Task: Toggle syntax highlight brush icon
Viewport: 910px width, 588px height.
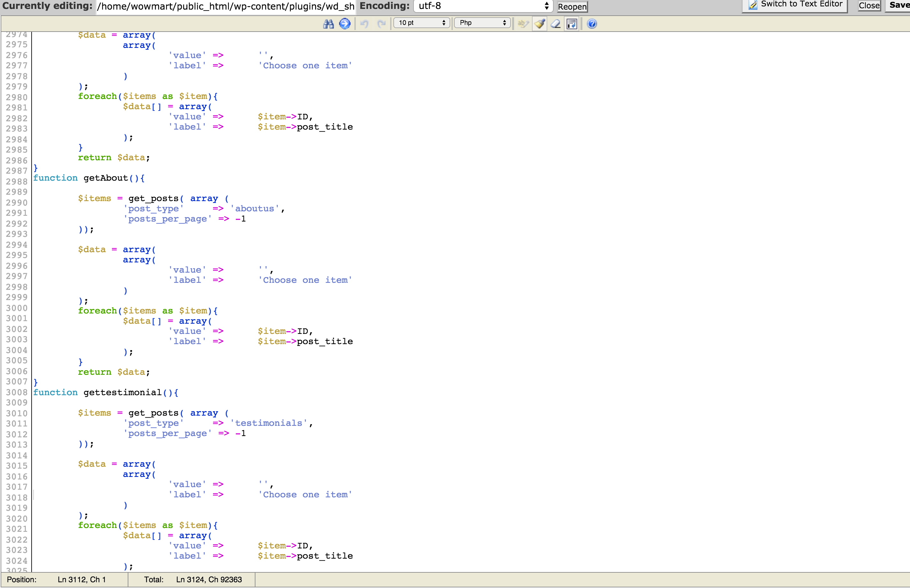Action: pyautogui.click(x=540, y=24)
